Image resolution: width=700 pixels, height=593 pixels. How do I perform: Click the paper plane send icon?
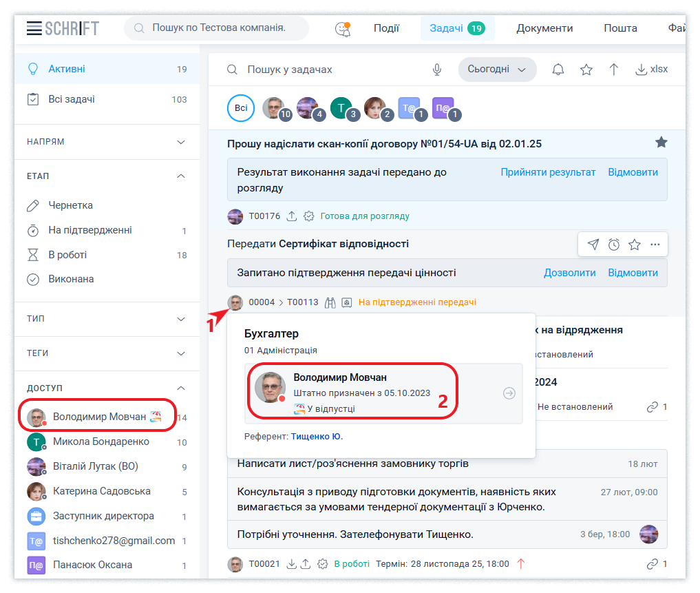(x=593, y=245)
